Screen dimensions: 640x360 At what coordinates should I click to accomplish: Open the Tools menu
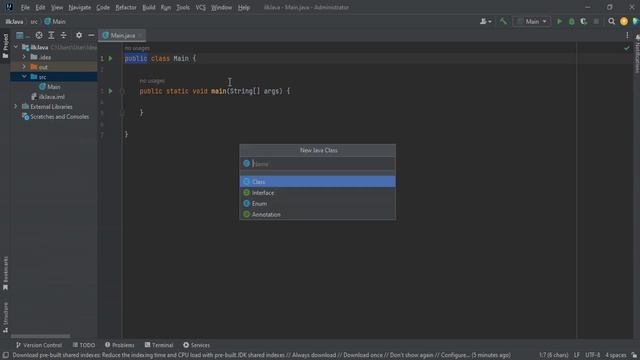coord(183,7)
